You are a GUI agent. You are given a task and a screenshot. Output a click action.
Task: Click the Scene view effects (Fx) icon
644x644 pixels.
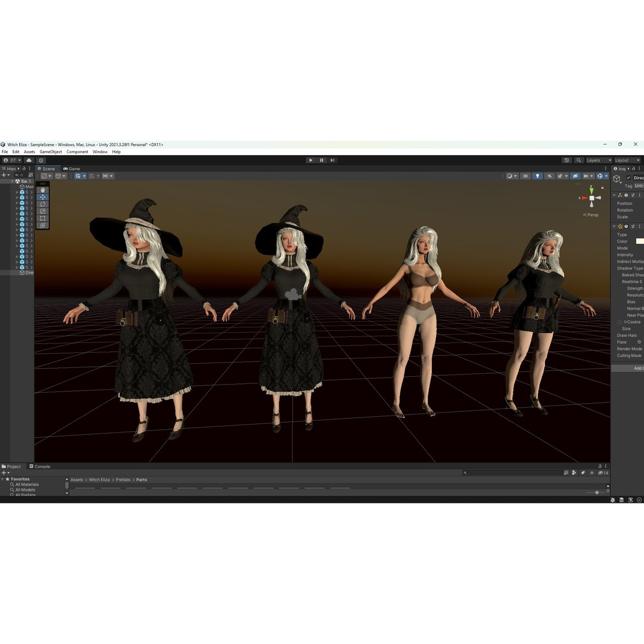[x=561, y=176]
